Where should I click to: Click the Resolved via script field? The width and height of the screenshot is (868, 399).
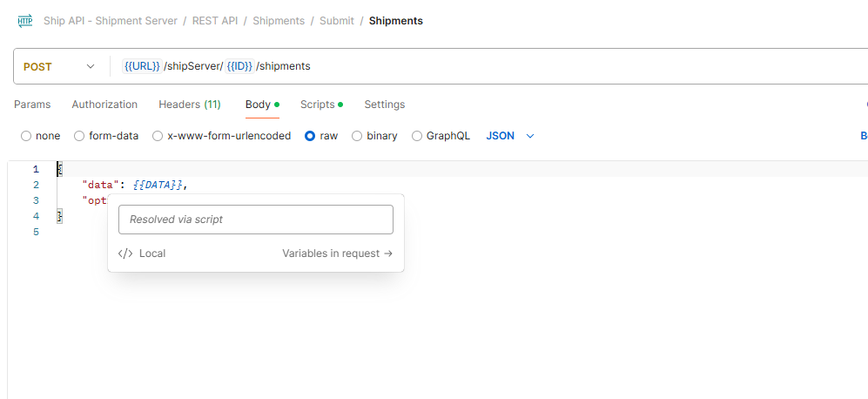pos(256,220)
